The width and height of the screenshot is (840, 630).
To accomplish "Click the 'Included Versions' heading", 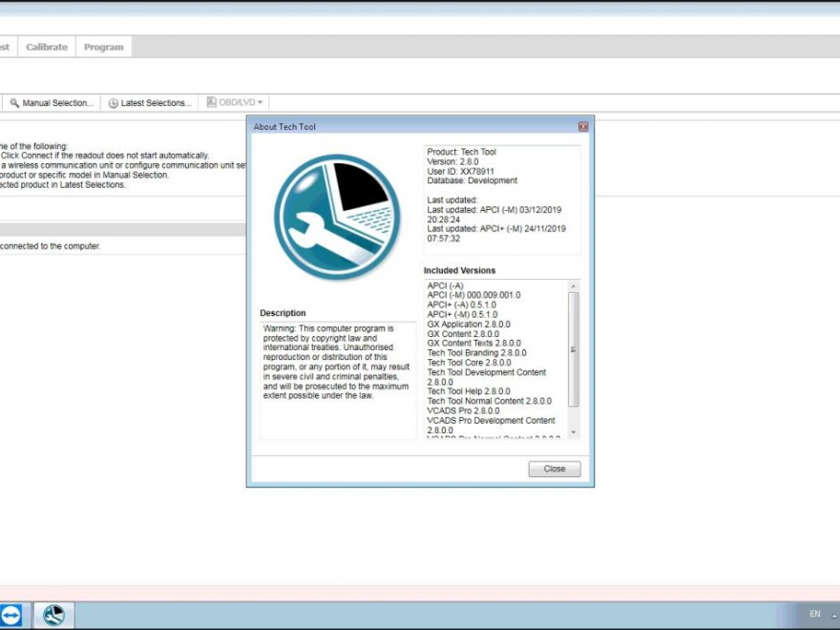I will (460, 270).
